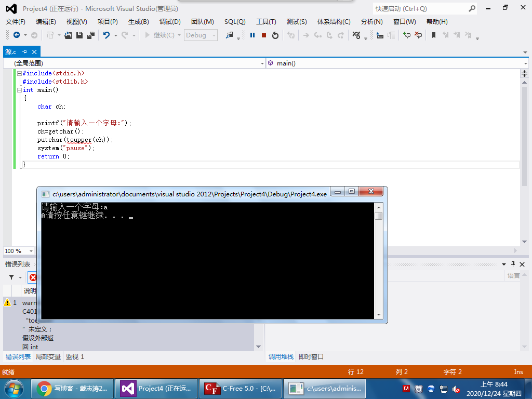Click the Windows Start button
Screen dimensions: 532x399
[x=14, y=389]
